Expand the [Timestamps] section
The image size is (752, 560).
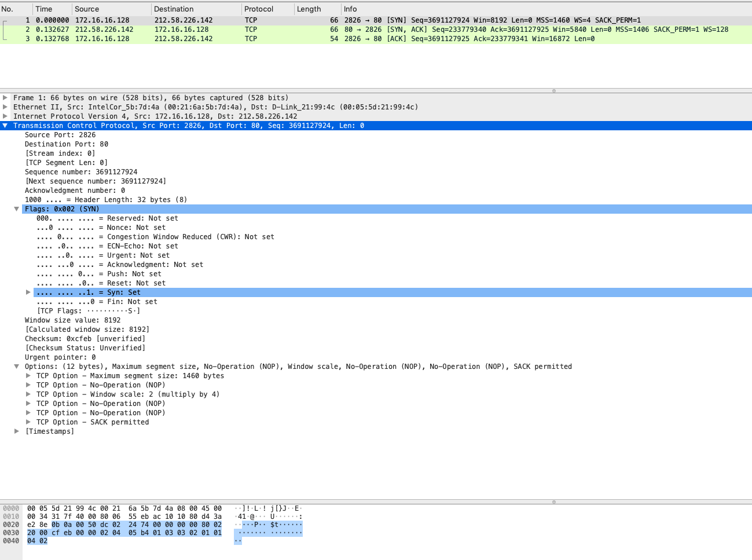(x=17, y=431)
